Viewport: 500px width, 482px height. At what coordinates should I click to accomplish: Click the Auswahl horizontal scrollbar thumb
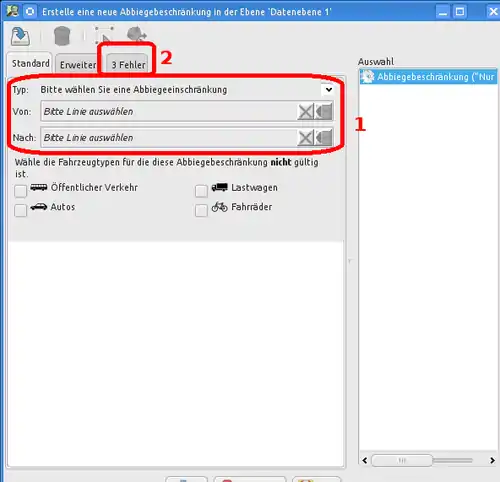[x=402, y=460]
